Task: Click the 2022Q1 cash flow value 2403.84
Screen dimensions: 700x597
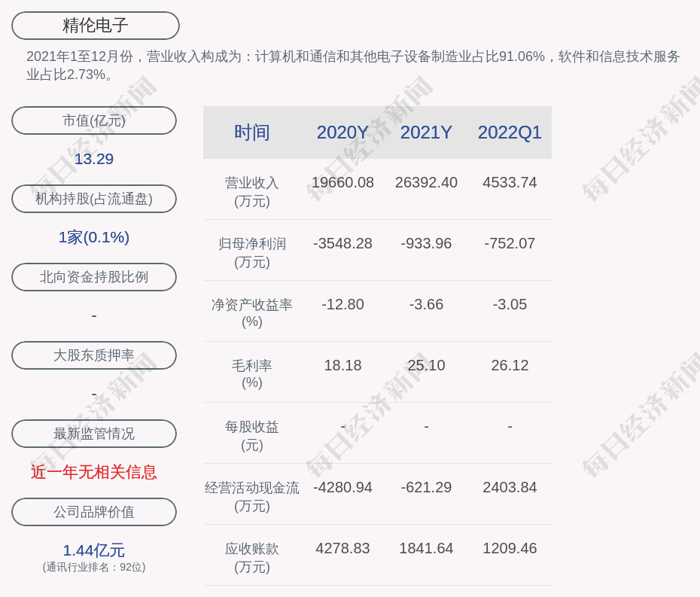Action: pyautogui.click(x=510, y=487)
